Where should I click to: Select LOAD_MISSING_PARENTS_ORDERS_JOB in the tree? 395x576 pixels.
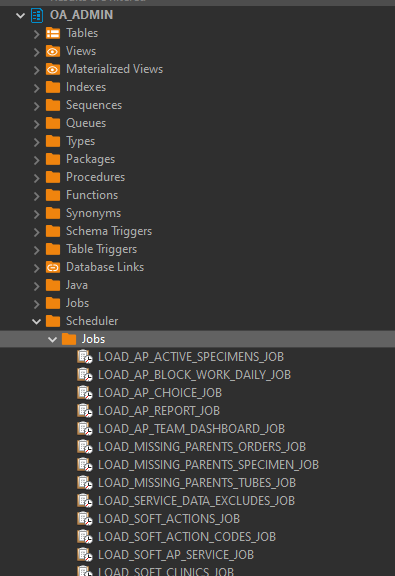click(x=202, y=447)
